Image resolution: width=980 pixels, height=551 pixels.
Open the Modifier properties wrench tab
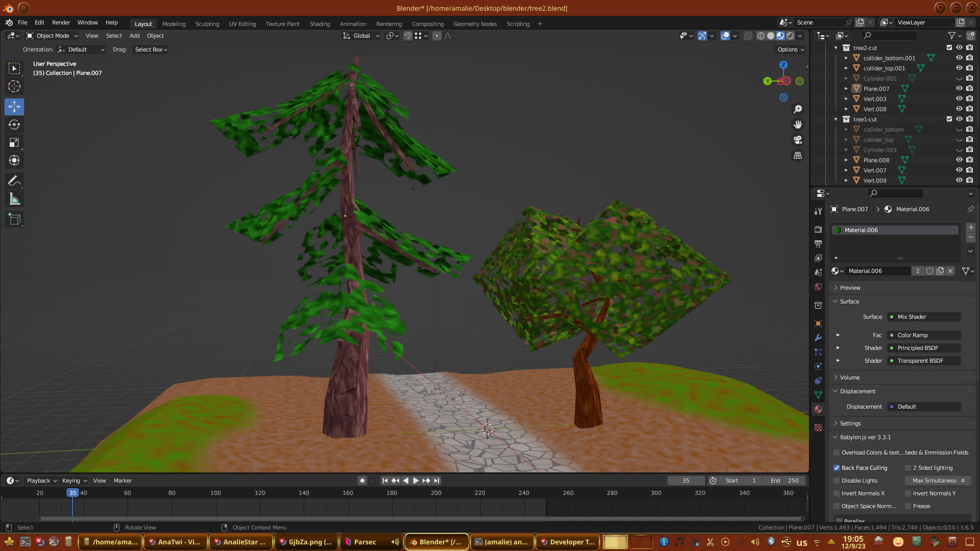(818, 338)
